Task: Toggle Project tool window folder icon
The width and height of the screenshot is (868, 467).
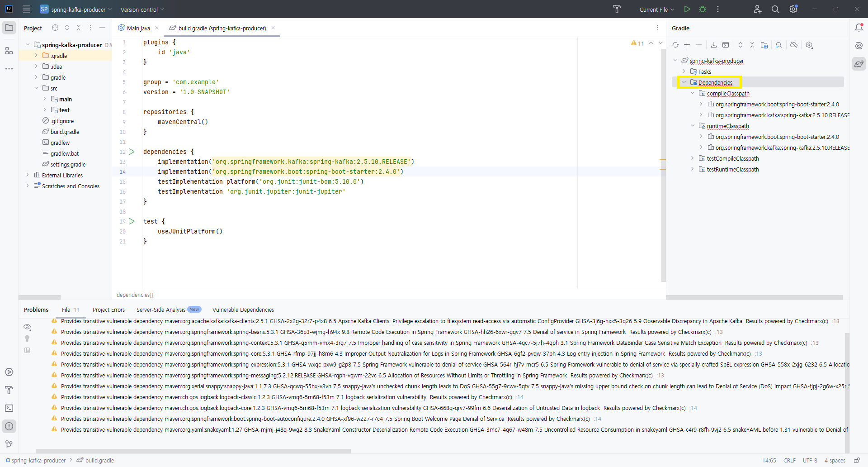Action: click(x=9, y=28)
